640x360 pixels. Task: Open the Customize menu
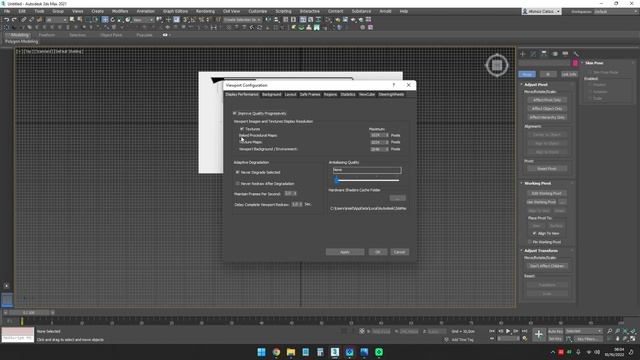point(258,11)
